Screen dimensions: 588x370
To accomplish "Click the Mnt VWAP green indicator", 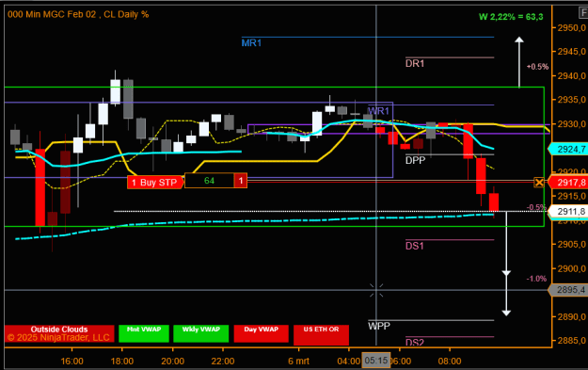I will [144, 333].
